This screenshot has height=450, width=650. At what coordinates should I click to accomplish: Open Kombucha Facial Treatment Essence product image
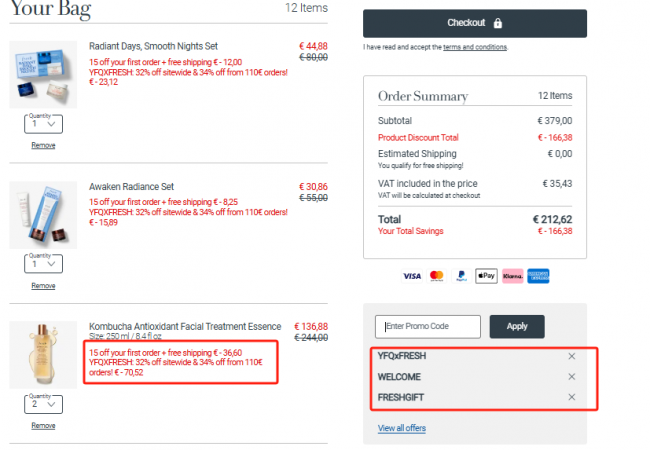click(43, 355)
